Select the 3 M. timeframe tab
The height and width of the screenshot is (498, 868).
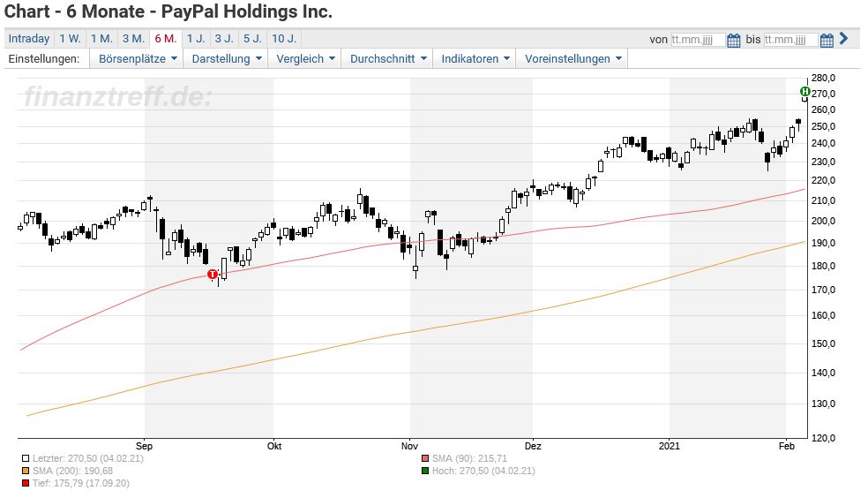point(133,38)
